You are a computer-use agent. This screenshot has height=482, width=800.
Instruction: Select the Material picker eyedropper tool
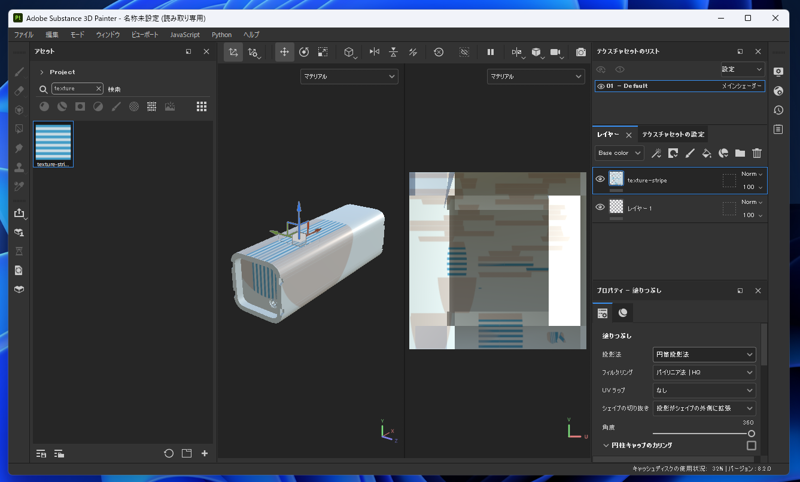19,186
